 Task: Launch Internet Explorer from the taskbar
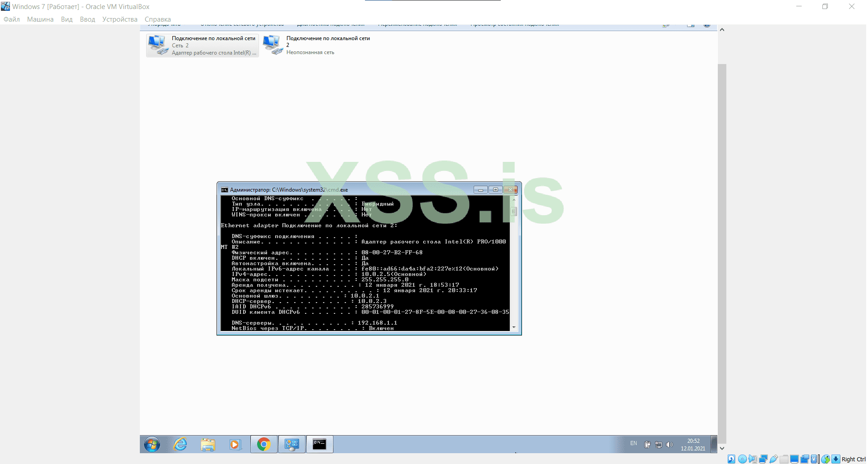click(x=180, y=444)
